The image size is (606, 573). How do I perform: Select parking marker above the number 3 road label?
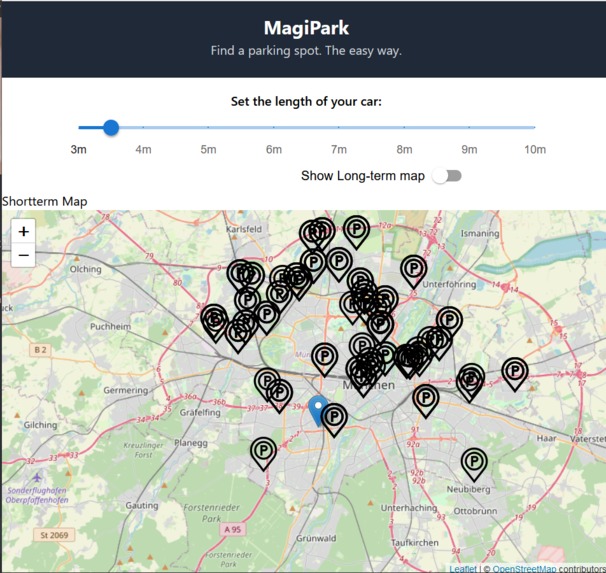point(264,454)
